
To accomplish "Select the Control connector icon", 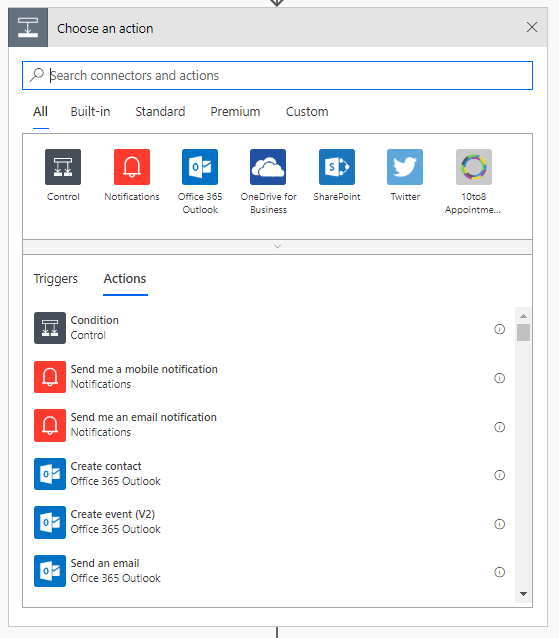I will 63,167.
